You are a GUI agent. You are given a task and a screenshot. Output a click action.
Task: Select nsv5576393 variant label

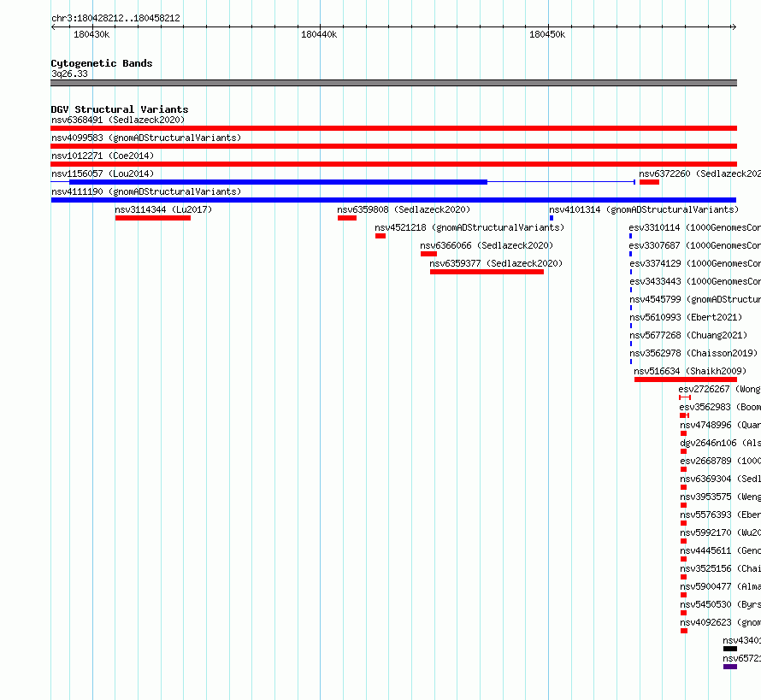(721, 515)
